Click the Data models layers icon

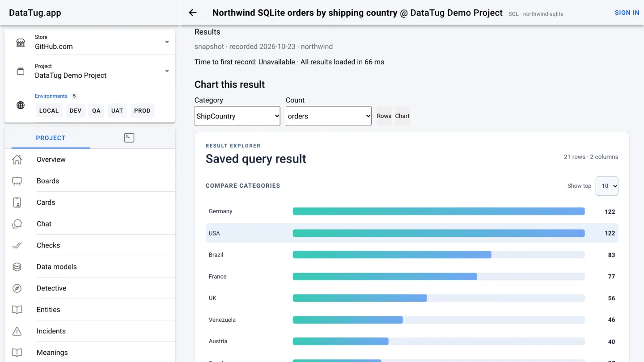(x=17, y=267)
